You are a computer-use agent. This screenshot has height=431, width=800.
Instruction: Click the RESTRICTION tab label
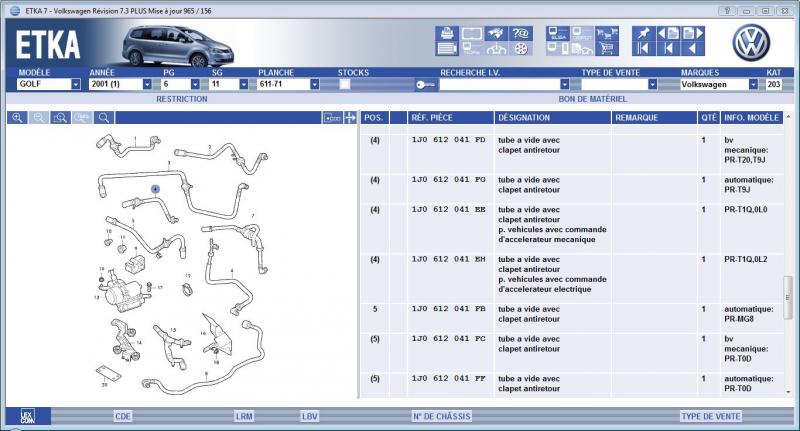(182, 99)
